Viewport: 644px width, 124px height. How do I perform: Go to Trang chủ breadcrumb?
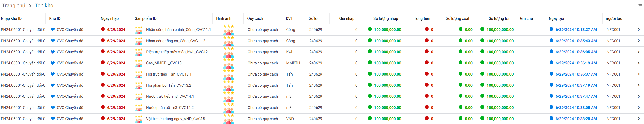(x=14, y=6)
